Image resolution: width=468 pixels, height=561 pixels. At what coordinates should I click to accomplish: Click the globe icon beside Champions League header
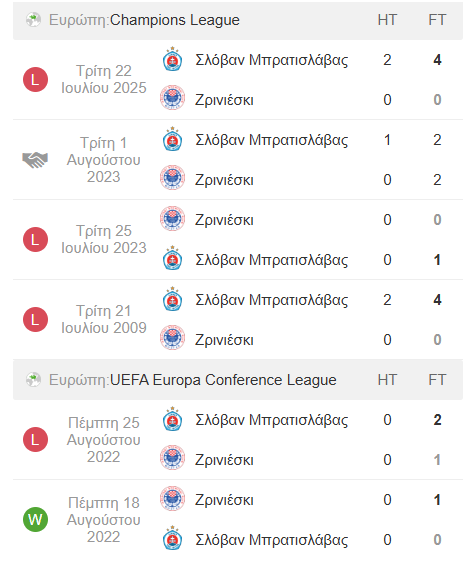34,20
